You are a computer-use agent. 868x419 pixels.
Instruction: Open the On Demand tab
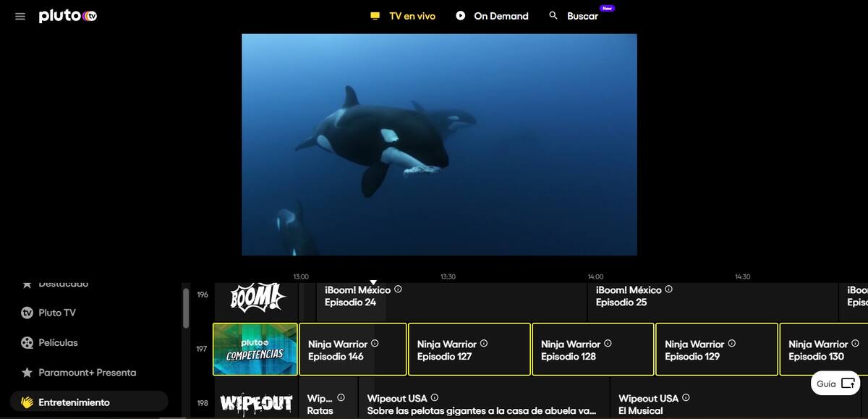492,16
